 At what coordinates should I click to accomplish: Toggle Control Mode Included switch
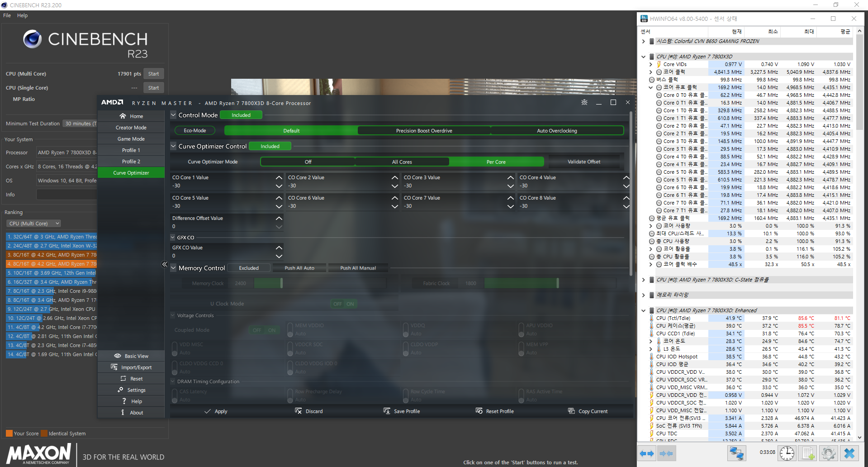(x=241, y=115)
